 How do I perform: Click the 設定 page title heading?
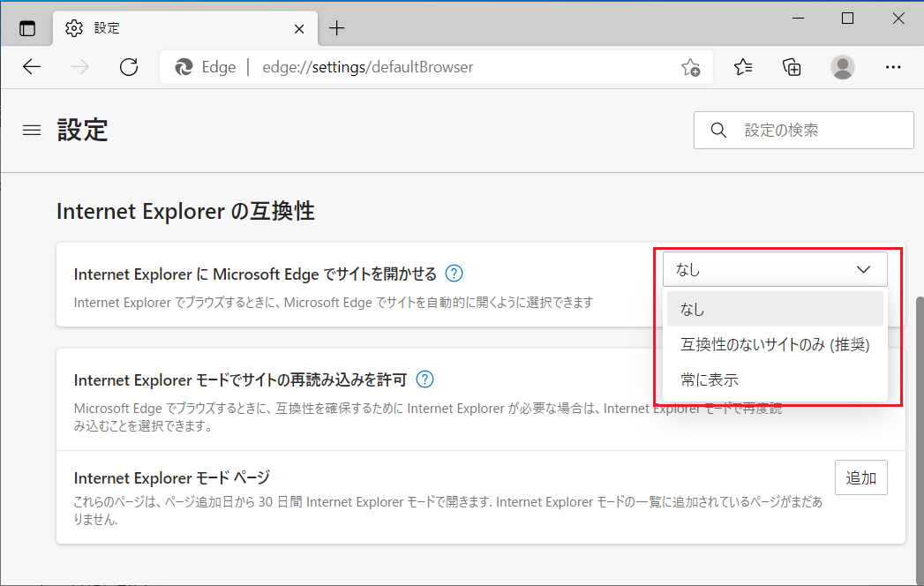click(x=82, y=130)
